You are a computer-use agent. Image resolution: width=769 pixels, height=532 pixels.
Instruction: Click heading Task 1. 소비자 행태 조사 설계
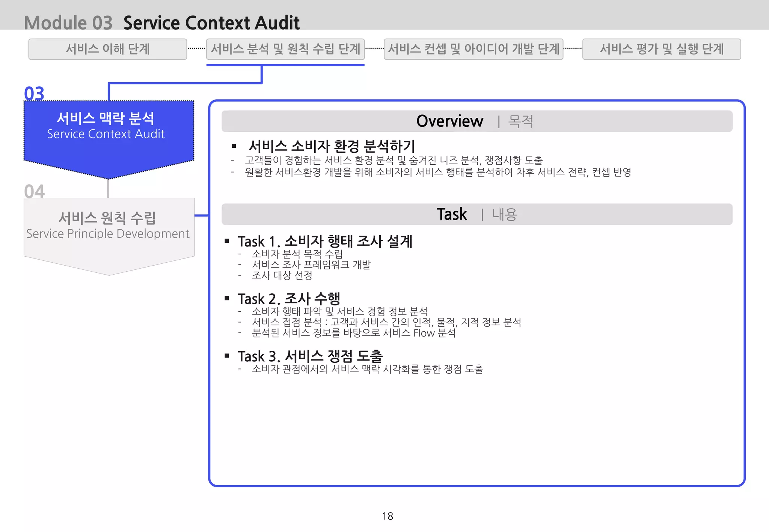click(325, 241)
